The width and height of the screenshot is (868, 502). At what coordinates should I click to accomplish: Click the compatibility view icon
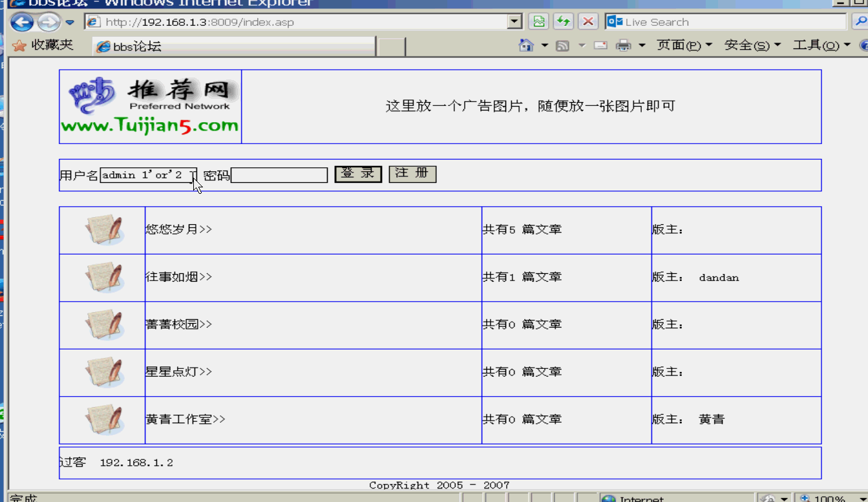coord(538,22)
